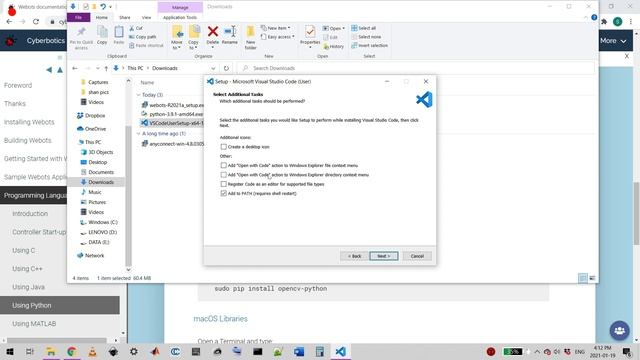
Task: Select Windows (C:) drive
Action: 99,222
